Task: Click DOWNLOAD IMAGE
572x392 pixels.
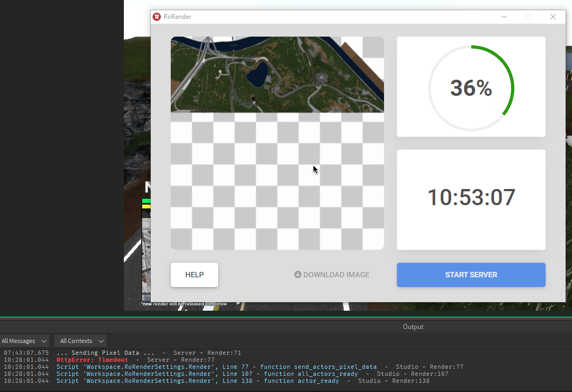Action: coord(336,275)
